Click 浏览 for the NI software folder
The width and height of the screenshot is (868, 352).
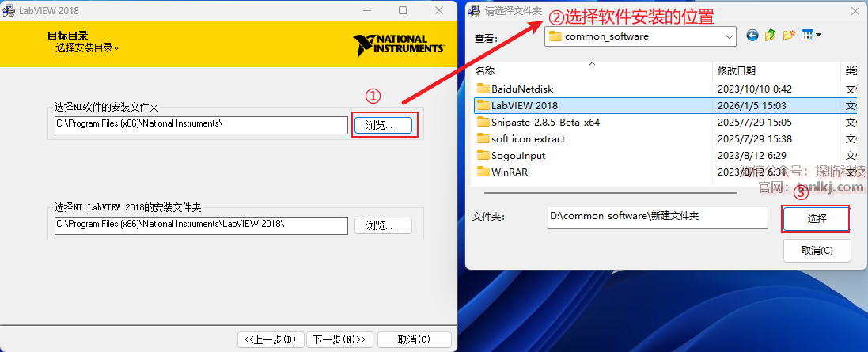pos(383,126)
